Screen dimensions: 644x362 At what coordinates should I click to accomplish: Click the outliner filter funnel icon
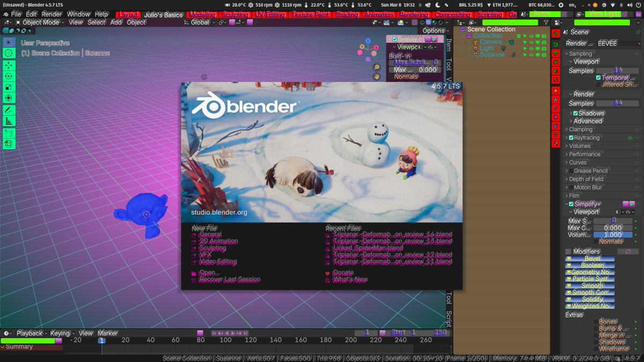(546, 23)
